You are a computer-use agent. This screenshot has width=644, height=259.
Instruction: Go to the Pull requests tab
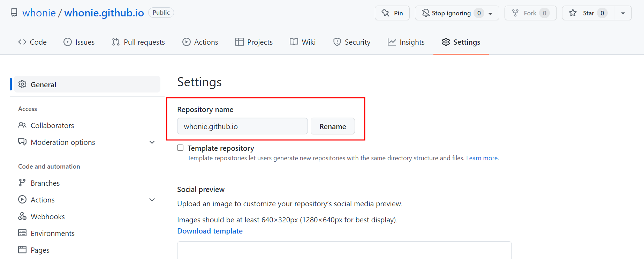pos(138,42)
